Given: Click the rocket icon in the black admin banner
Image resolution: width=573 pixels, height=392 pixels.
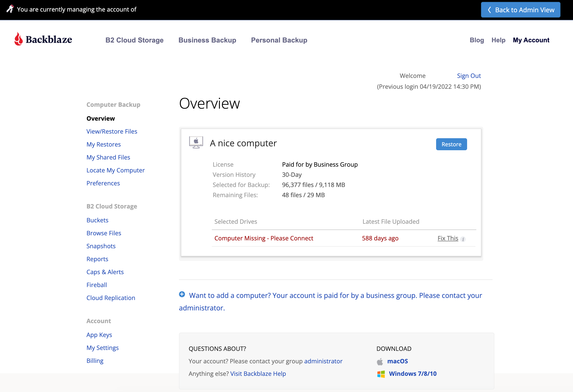Looking at the screenshot, I should tap(10, 9).
